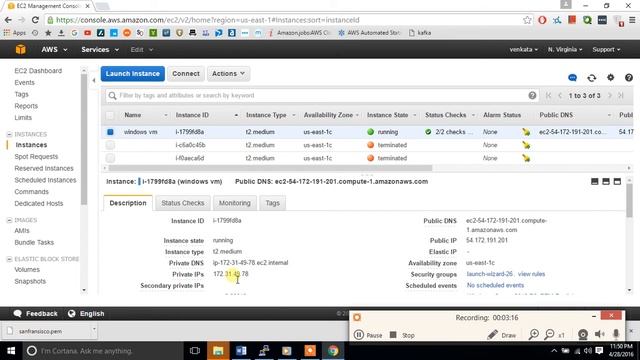Refresh the instances list
Screen dimensions: 640x360
click(591, 78)
